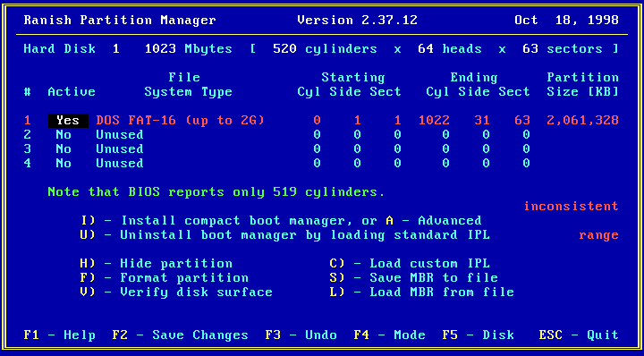This screenshot has height=356, width=644.
Task: Click 'Version 2.37.12' in the title line
Action: coord(357,21)
